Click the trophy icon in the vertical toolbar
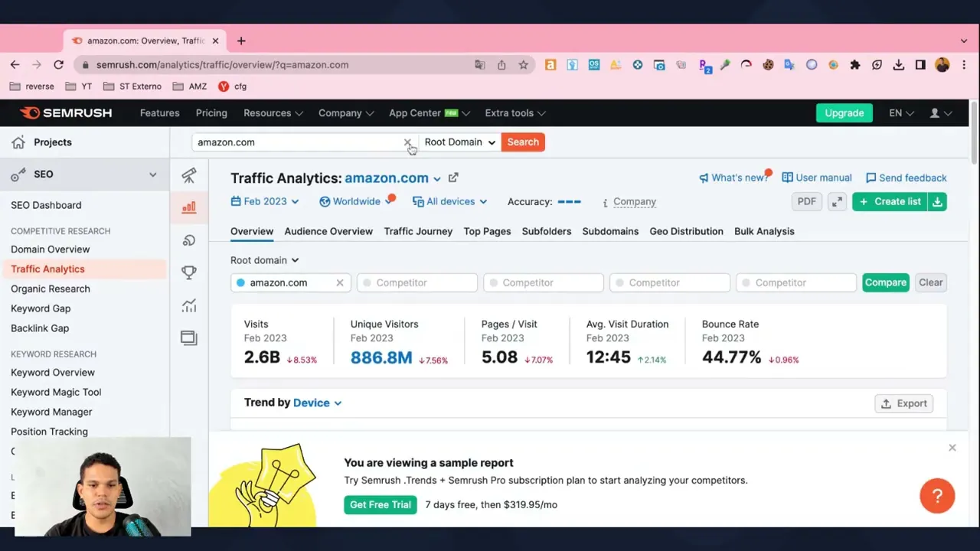This screenshot has width=980, height=551. (x=189, y=272)
